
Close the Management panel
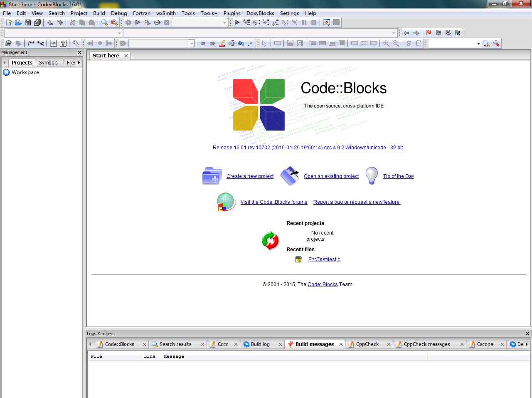point(80,52)
